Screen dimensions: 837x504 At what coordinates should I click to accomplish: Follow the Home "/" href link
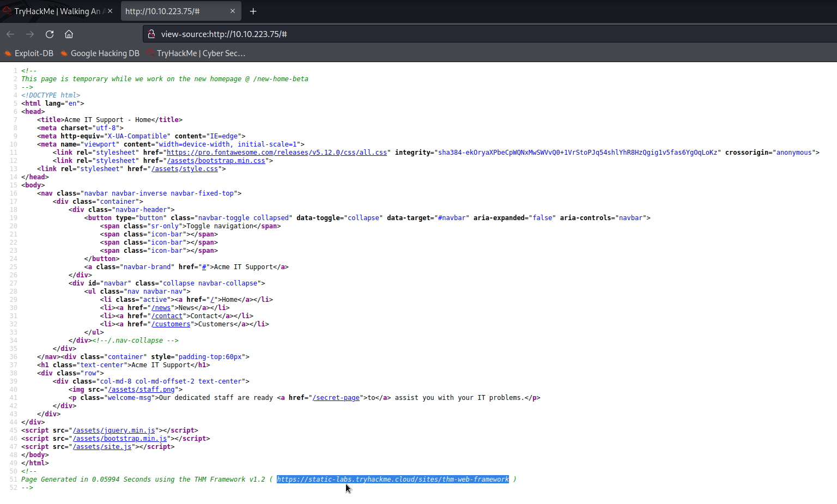tap(212, 300)
